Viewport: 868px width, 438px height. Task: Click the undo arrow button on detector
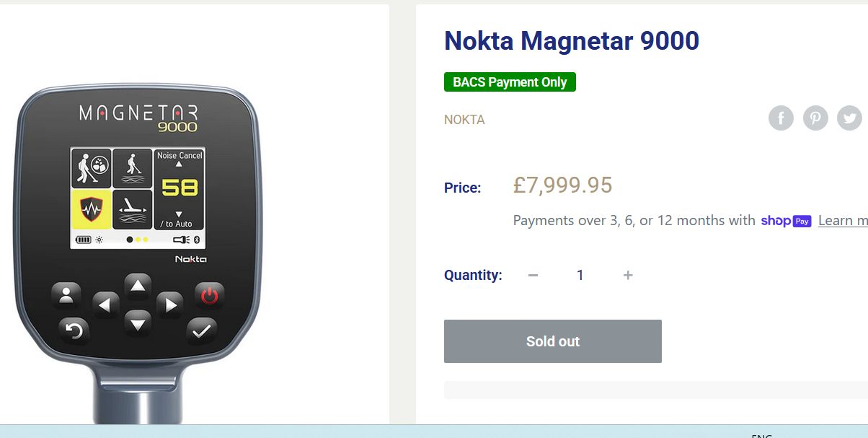click(x=74, y=330)
